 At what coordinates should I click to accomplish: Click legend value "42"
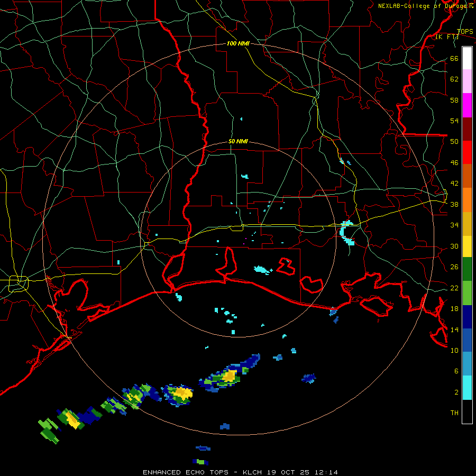point(454,183)
